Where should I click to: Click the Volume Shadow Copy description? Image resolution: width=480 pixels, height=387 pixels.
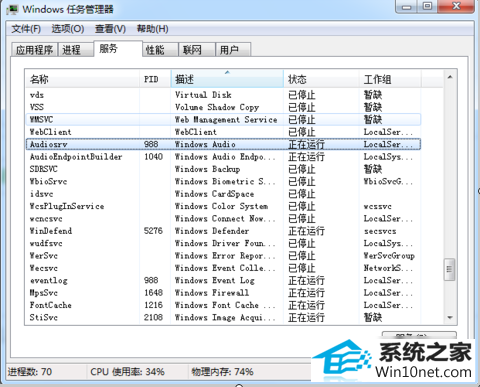(x=217, y=107)
